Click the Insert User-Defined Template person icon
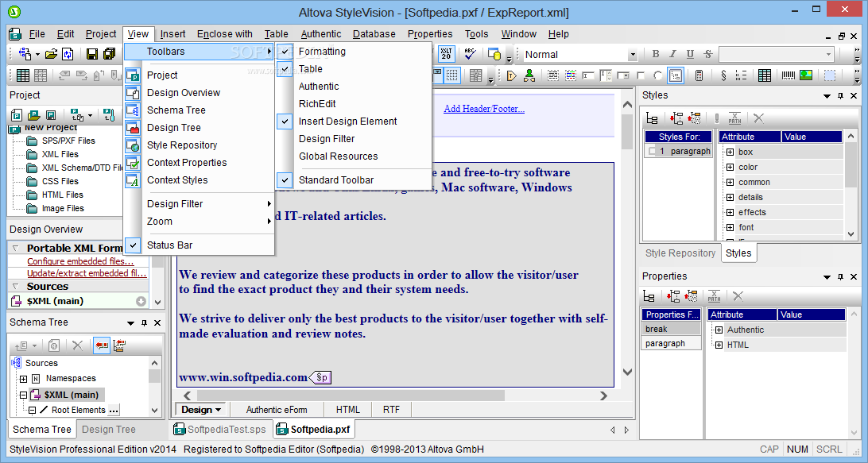Screen dimensions: 868x463 coord(529,75)
